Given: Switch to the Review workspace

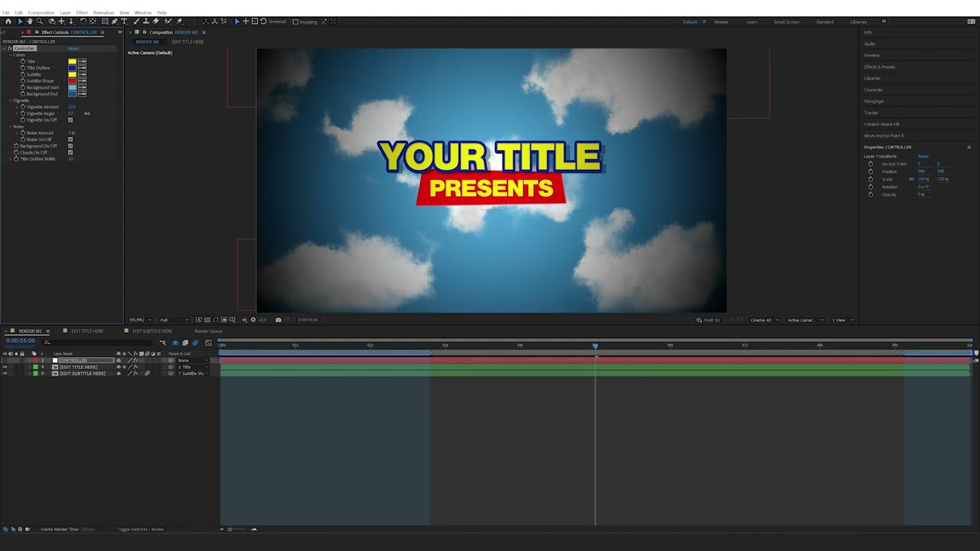Looking at the screenshot, I should pos(721,21).
